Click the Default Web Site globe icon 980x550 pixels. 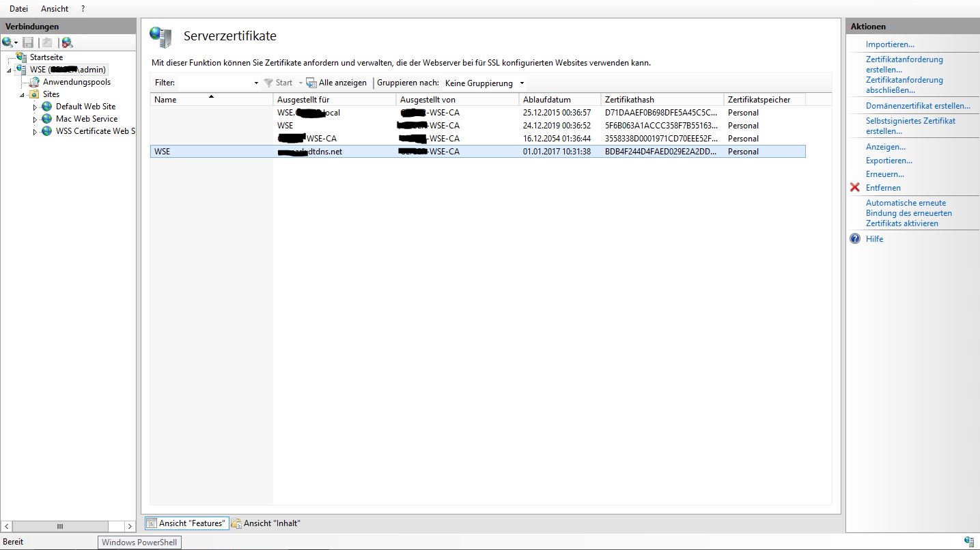(46, 107)
